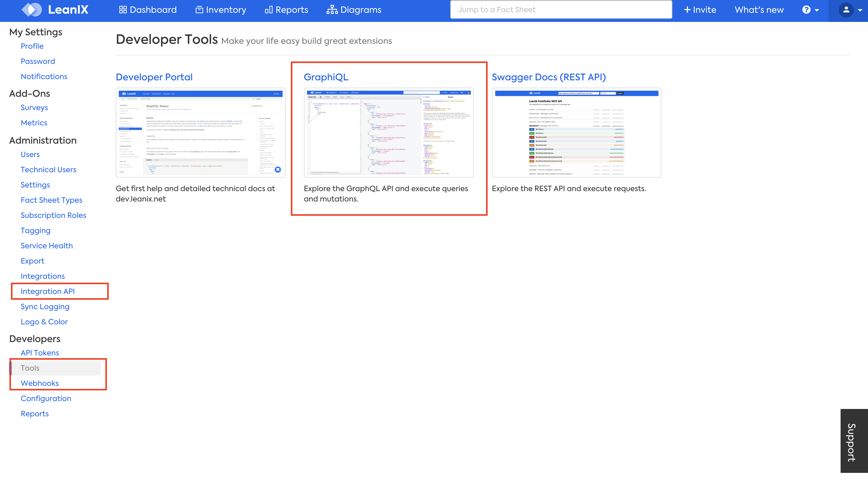This screenshot has height=496, width=868.
Task: Click the LeanIX logo icon
Action: (x=31, y=9)
